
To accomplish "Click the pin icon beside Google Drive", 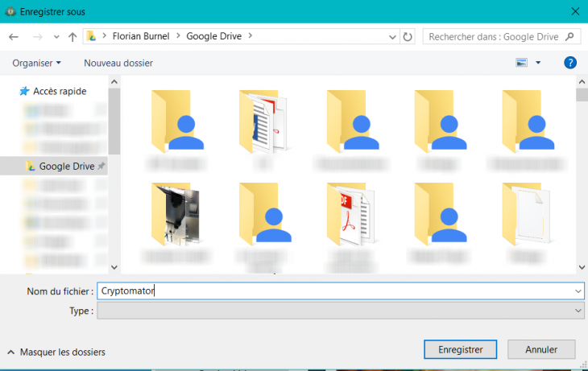I will point(101,166).
